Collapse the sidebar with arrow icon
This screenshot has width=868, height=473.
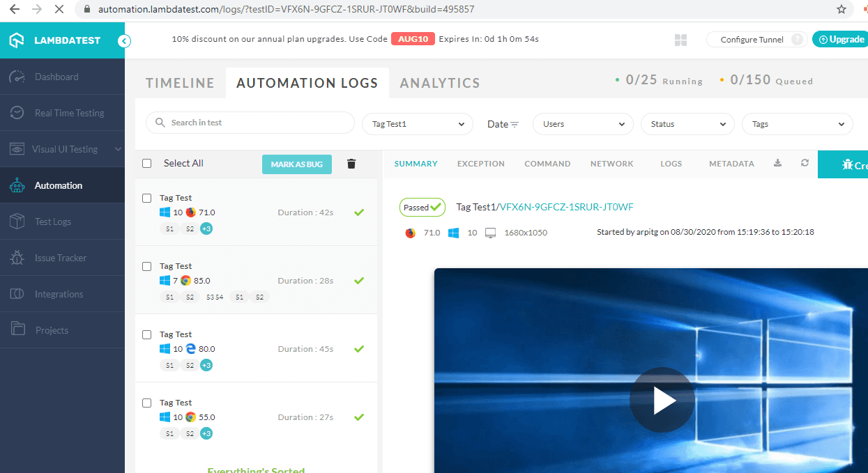[x=124, y=41]
